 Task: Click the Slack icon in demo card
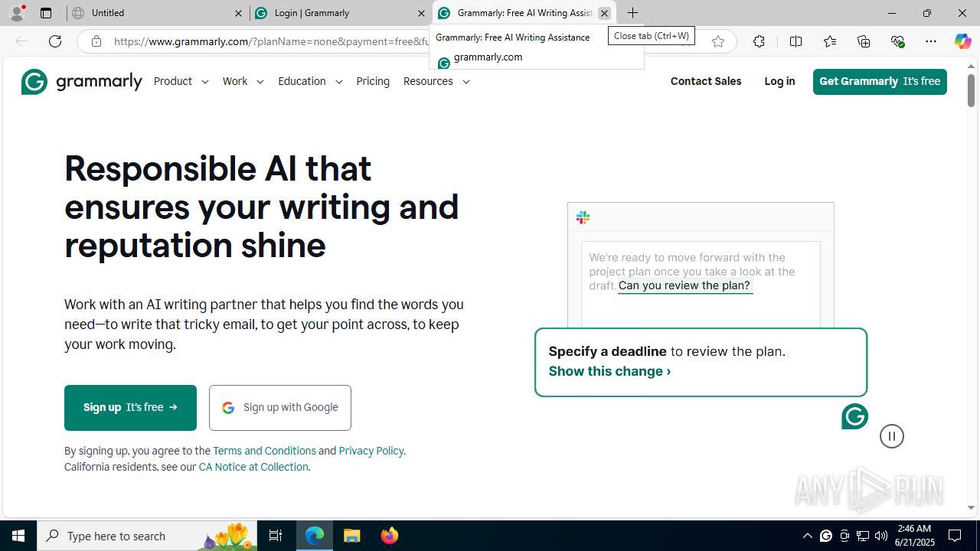pos(583,218)
